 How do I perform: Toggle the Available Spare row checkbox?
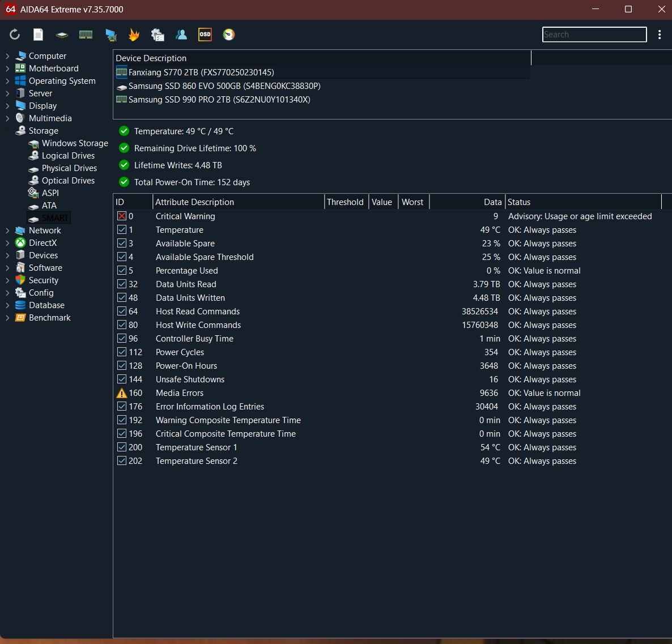pyautogui.click(x=122, y=244)
